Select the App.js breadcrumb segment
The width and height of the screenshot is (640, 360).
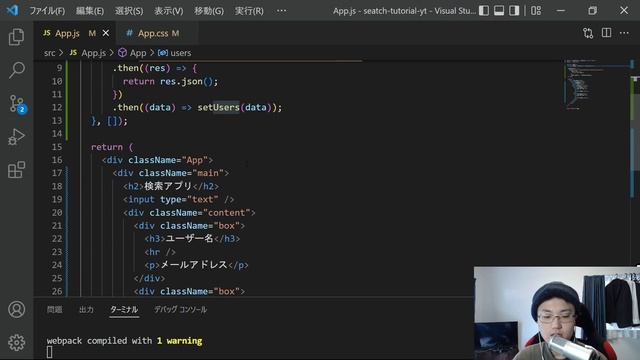click(88, 53)
